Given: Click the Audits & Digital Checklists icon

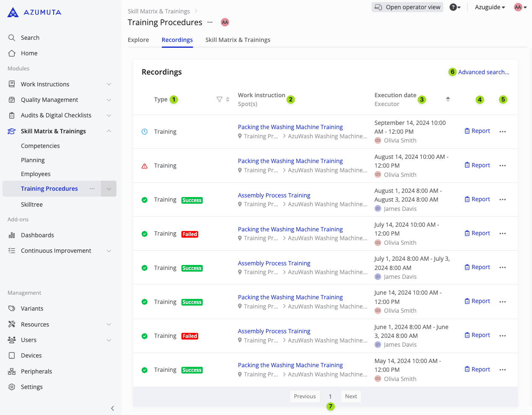Looking at the screenshot, I should pyautogui.click(x=12, y=115).
